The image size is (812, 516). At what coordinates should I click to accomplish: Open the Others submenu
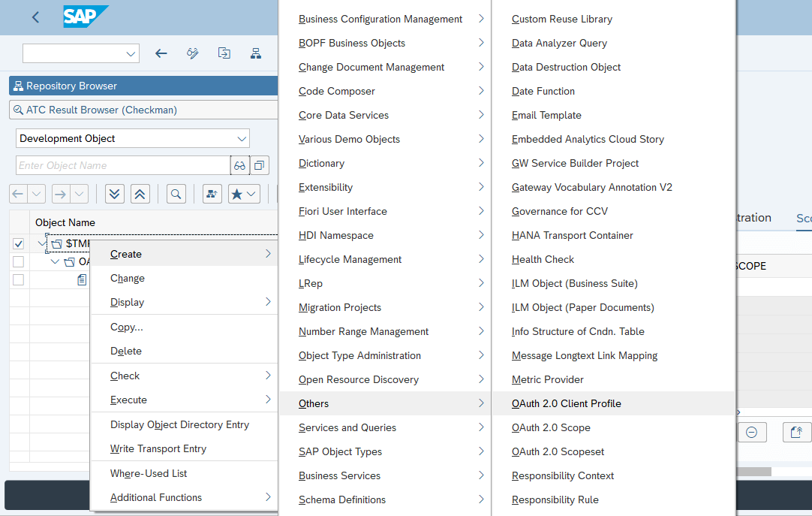click(385, 403)
